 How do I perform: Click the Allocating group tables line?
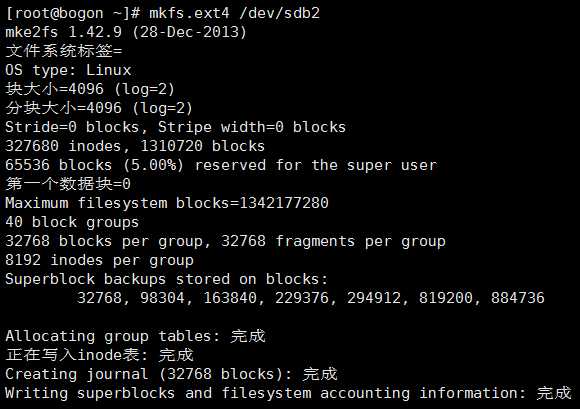(135, 336)
